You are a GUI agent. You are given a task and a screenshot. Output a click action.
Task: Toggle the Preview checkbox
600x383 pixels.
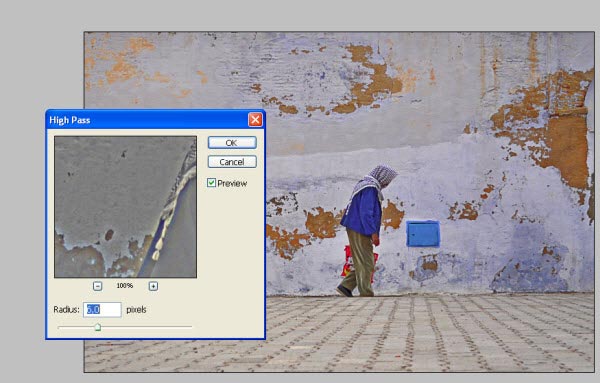pyautogui.click(x=211, y=183)
